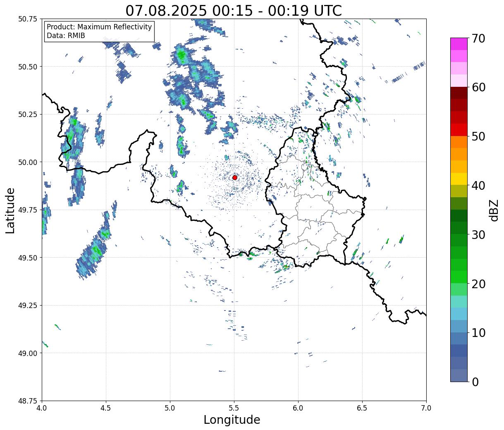Click the 6.5 longitude tick label

click(362, 408)
